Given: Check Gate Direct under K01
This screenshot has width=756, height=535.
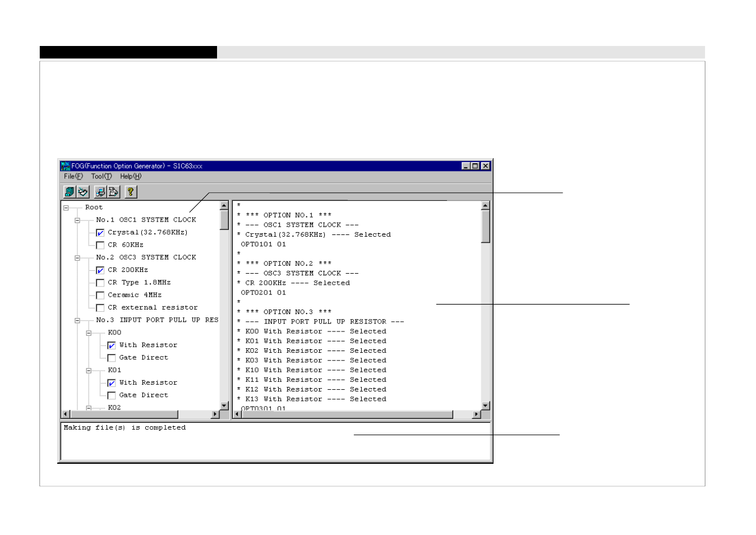Looking at the screenshot, I should (x=112, y=395).
